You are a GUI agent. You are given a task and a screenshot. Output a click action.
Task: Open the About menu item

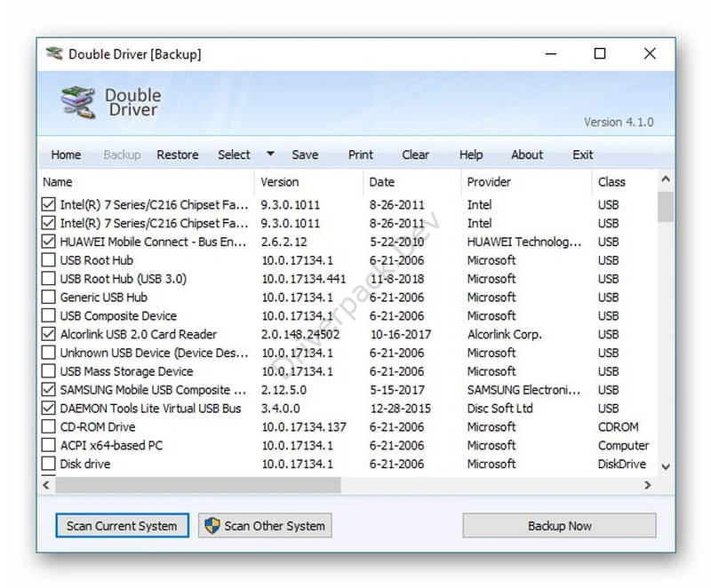coord(527,155)
